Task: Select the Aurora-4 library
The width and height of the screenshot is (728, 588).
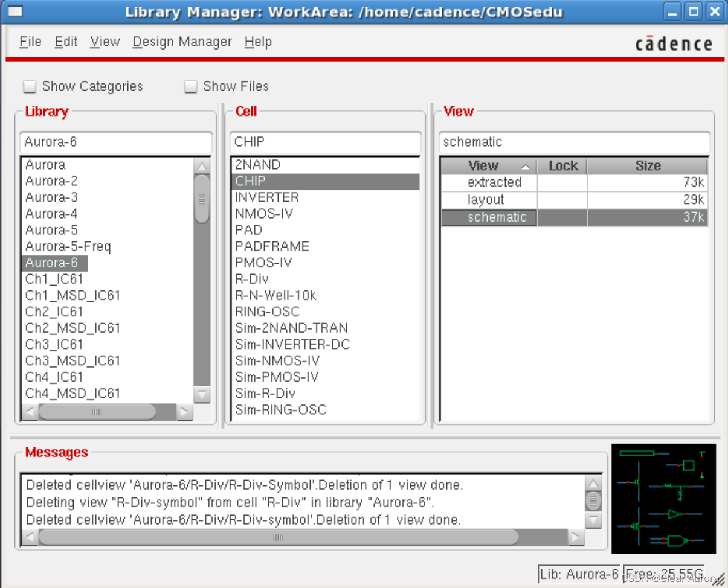Action: [51, 214]
